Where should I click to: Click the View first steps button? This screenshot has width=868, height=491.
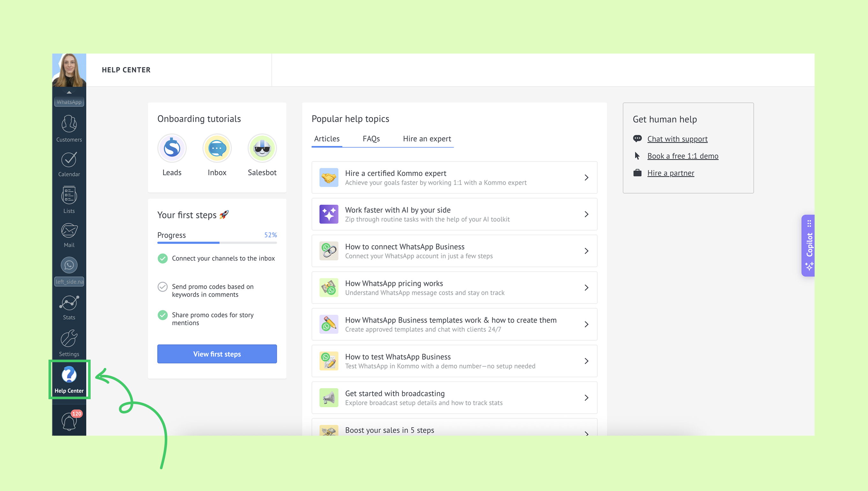[217, 354]
